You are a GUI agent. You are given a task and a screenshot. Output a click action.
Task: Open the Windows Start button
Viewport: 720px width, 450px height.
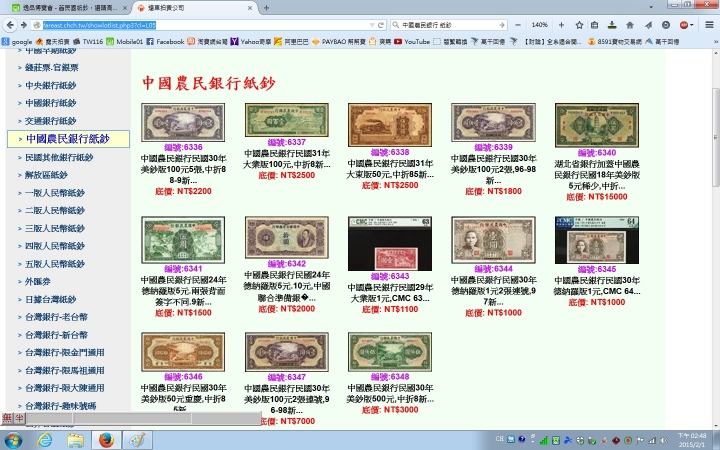[x=12, y=440]
